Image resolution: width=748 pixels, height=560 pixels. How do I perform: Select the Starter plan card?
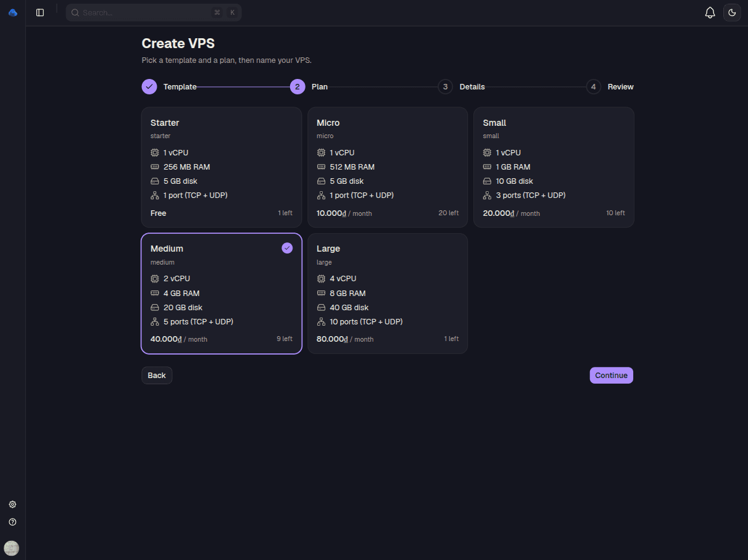(x=222, y=167)
